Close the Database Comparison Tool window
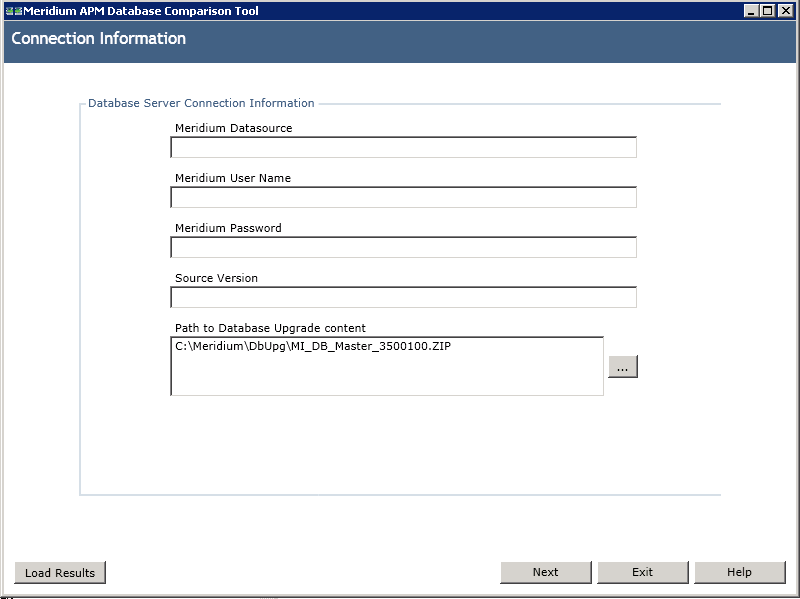 click(x=785, y=11)
